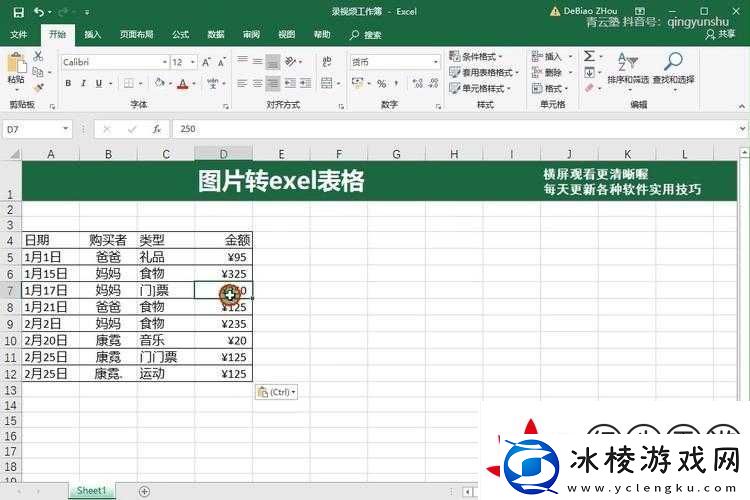Viewport: 750px width, 500px height.
Task: Switch to the Insert tab
Action: 92,34
